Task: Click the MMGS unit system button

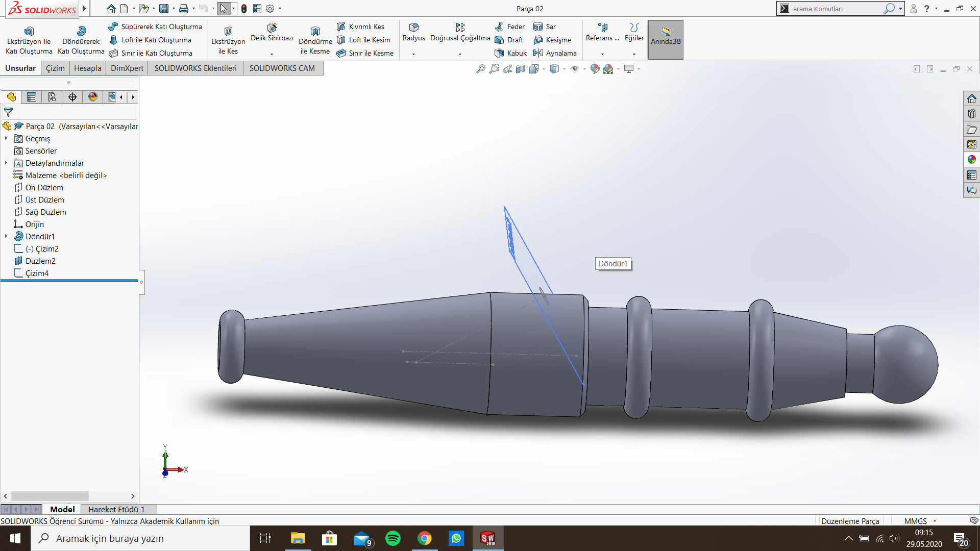Action: point(915,521)
